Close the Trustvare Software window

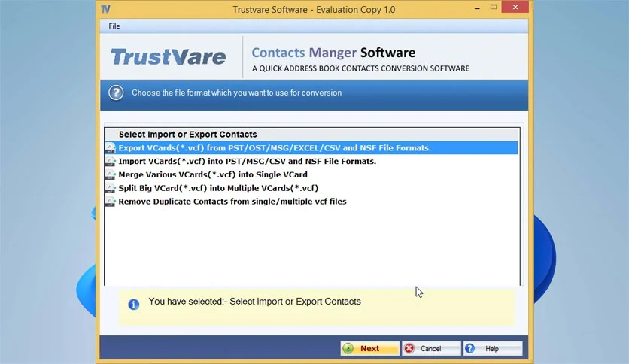pyautogui.click(x=515, y=8)
